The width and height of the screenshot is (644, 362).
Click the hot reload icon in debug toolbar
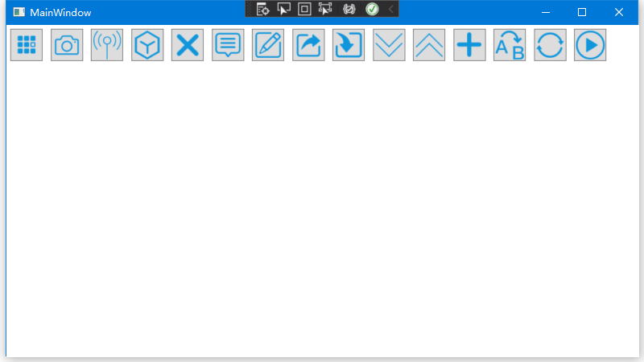[349, 9]
